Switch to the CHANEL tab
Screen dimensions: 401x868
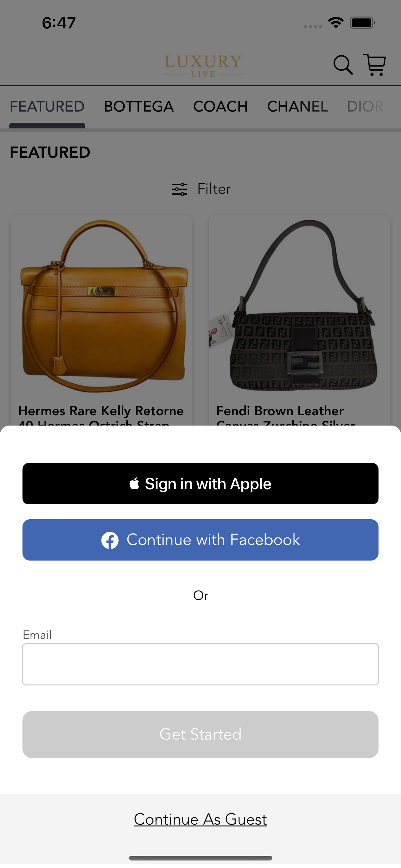pyautogui.click(x=297, y=107)
